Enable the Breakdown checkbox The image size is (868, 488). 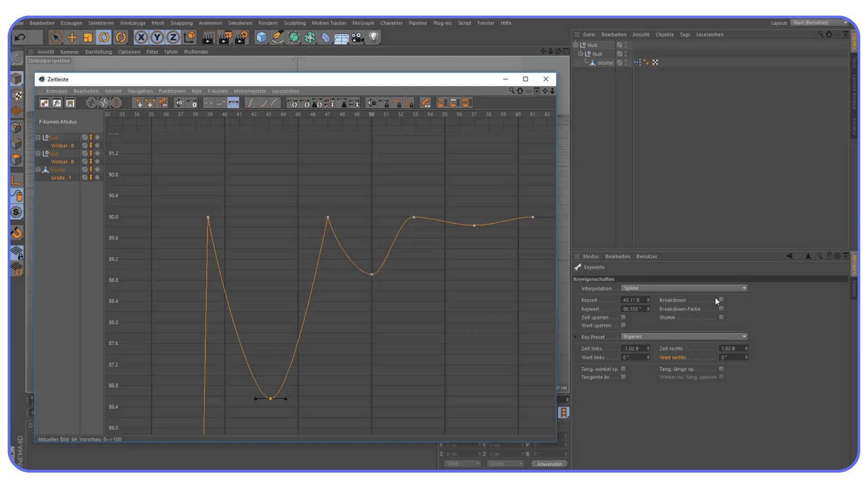[722, 300]
